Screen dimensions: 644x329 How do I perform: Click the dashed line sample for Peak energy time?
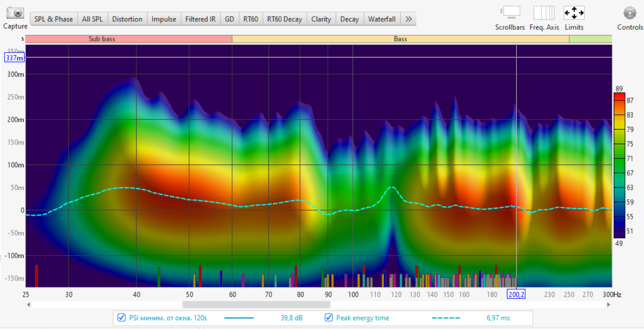[446, 318]
